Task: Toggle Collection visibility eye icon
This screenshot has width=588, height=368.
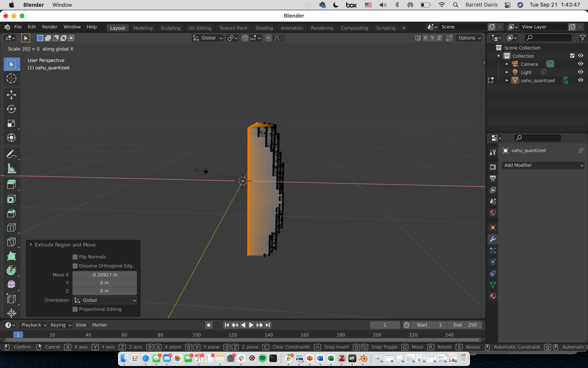Action: 580,55
